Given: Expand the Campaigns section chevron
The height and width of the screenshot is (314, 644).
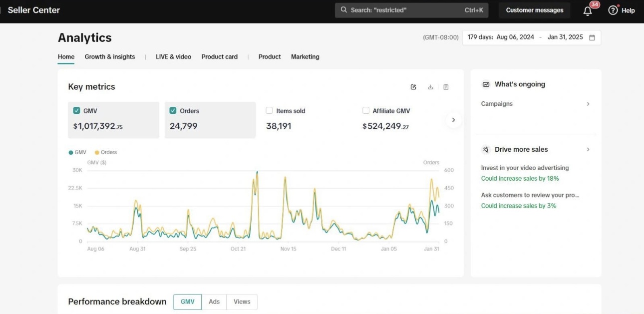Looking at the screenshot, I should [x=588, y=104].
